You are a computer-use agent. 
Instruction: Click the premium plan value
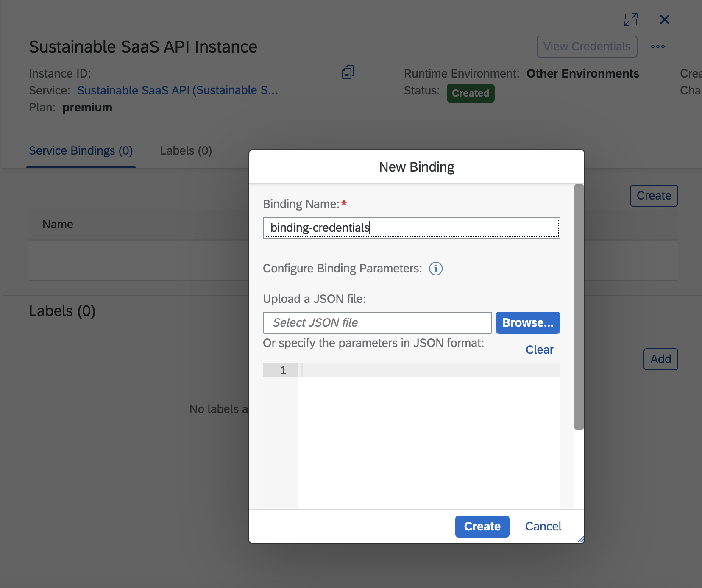click(x=87, y=108)
